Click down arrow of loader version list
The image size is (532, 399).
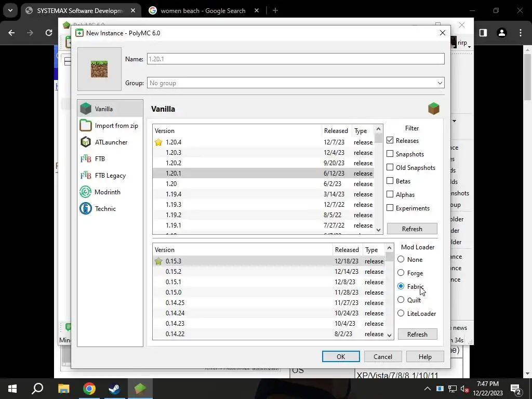point(390,335)
